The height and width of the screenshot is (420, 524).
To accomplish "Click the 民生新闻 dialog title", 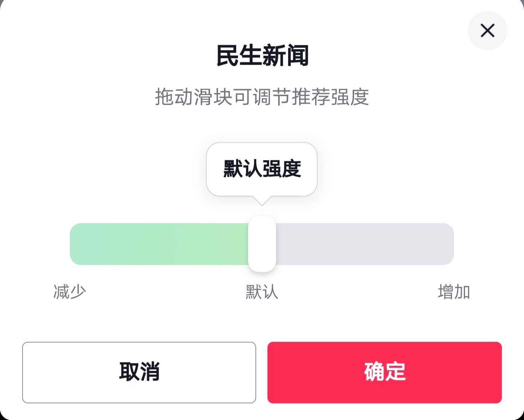I will pos(262,56).
